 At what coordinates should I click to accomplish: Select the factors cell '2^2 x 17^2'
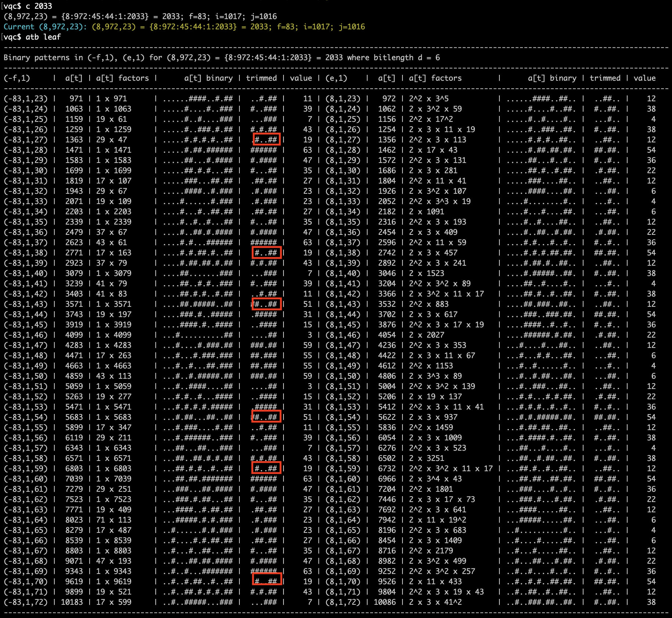coord(431,119)
